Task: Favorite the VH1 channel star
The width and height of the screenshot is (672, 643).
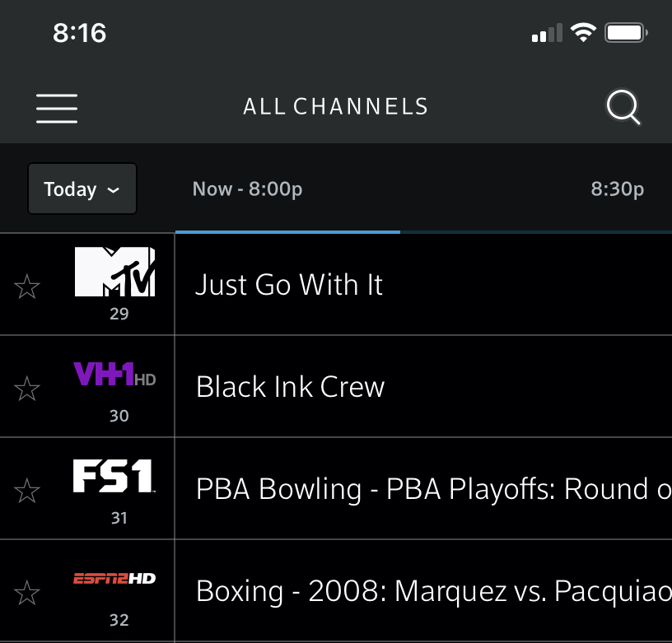Action: click(x=27, y=389)
